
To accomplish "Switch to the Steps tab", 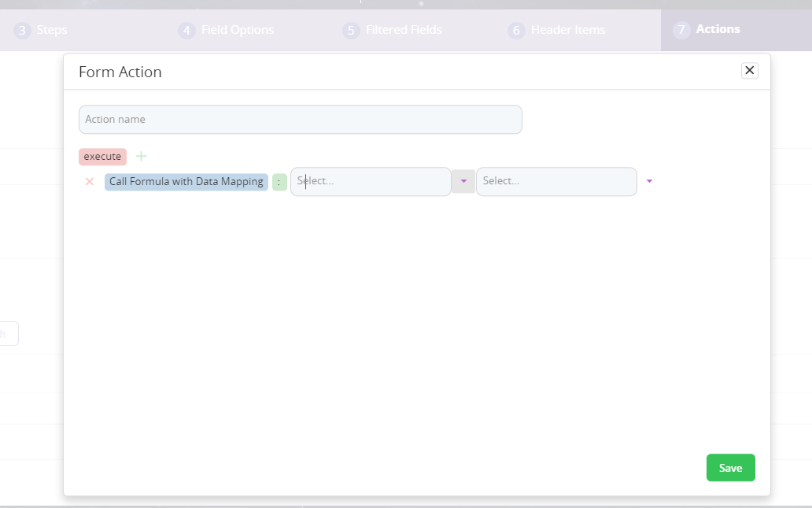I will [x=52, y=31].
